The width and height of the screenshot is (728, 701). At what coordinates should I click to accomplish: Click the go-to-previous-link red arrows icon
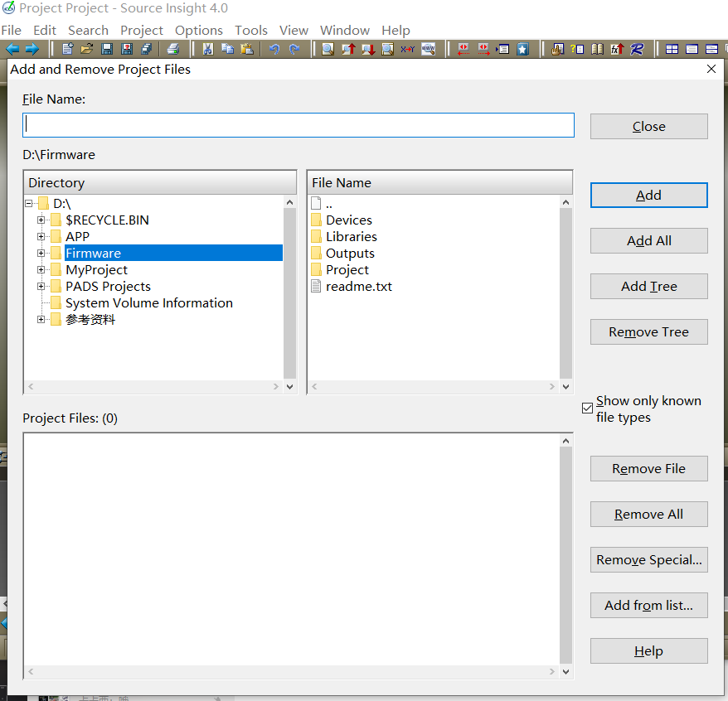click(x=463, y=49)
